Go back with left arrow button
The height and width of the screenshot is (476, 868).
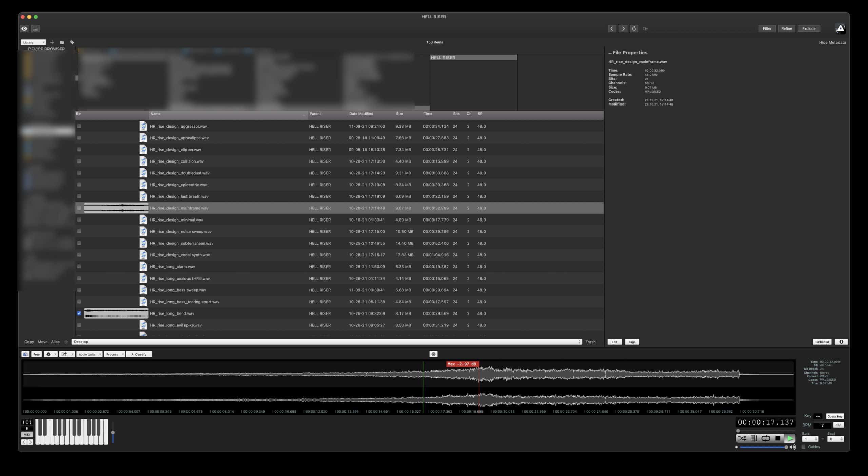click(x=612, y=28)
